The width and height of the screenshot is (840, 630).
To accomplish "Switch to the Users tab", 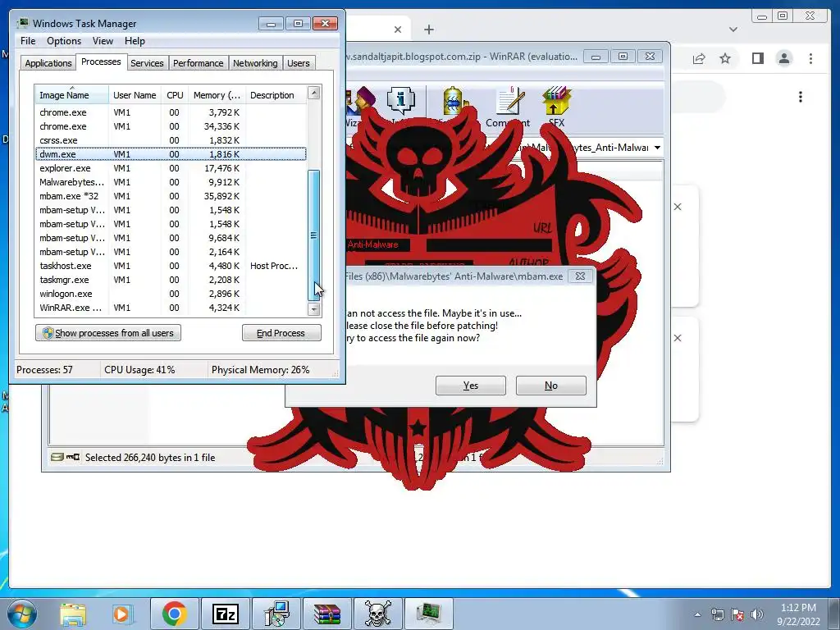I will 298,63.
